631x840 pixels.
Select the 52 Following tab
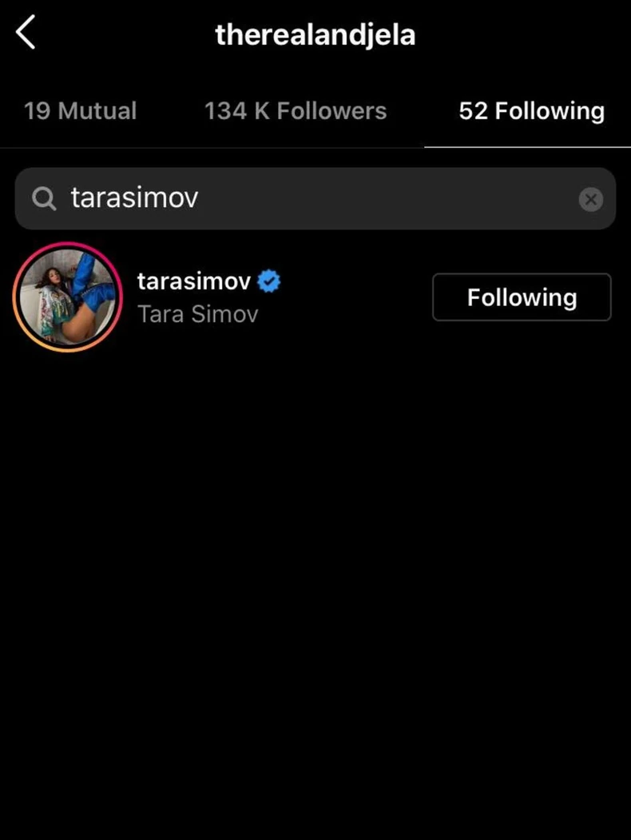[x=531, y=111]
